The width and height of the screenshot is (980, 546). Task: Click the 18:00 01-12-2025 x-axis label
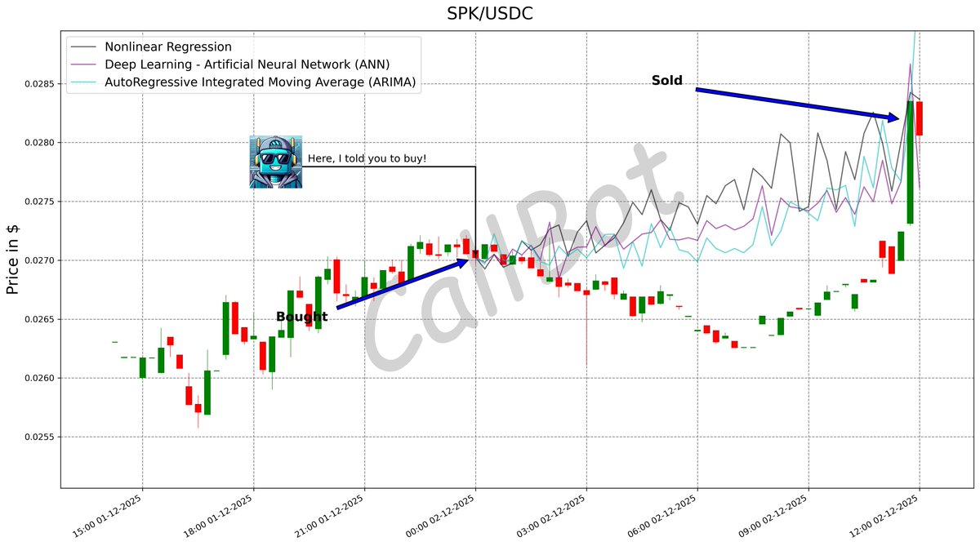220,516
